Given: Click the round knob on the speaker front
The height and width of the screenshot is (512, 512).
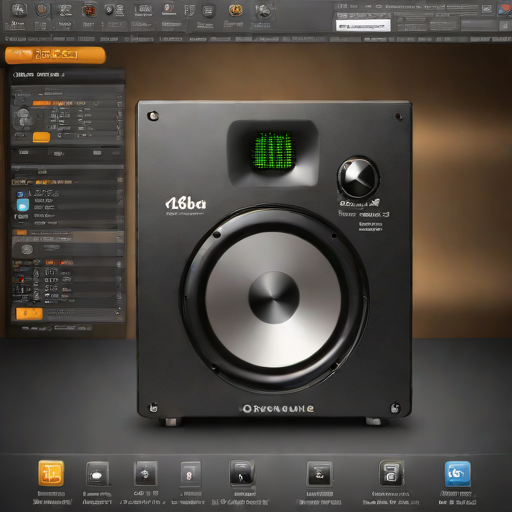Looking at the screenshot, I should (358, 177).
